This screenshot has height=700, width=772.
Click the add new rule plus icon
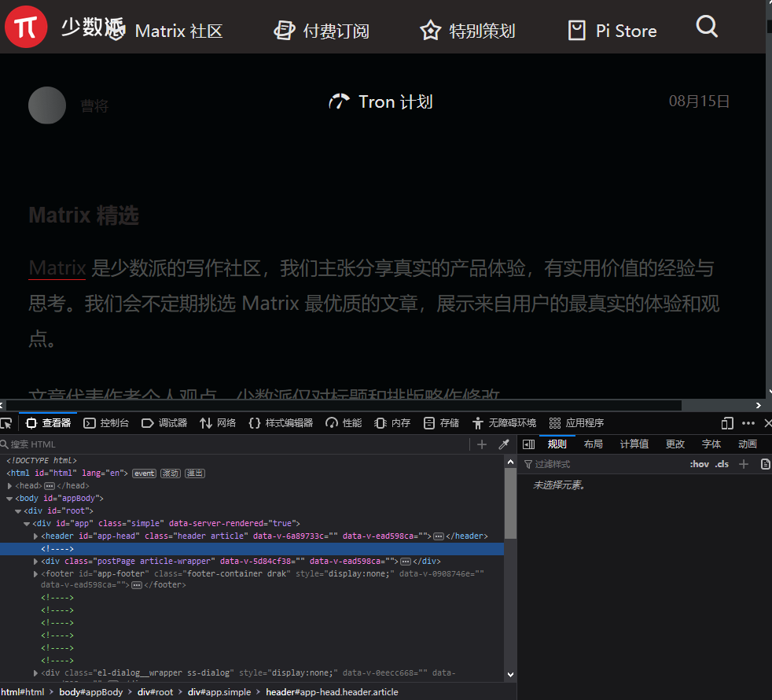pos(744,464)
